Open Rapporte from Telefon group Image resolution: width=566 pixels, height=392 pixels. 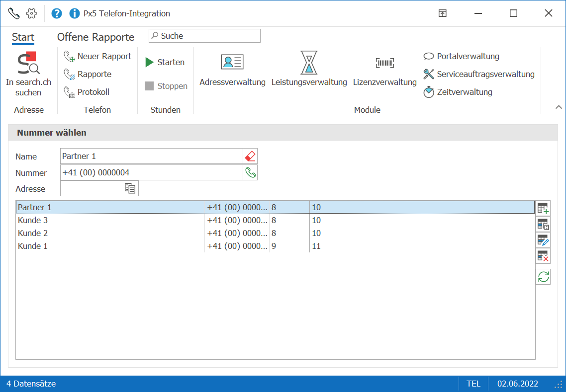tap(88, 75)
